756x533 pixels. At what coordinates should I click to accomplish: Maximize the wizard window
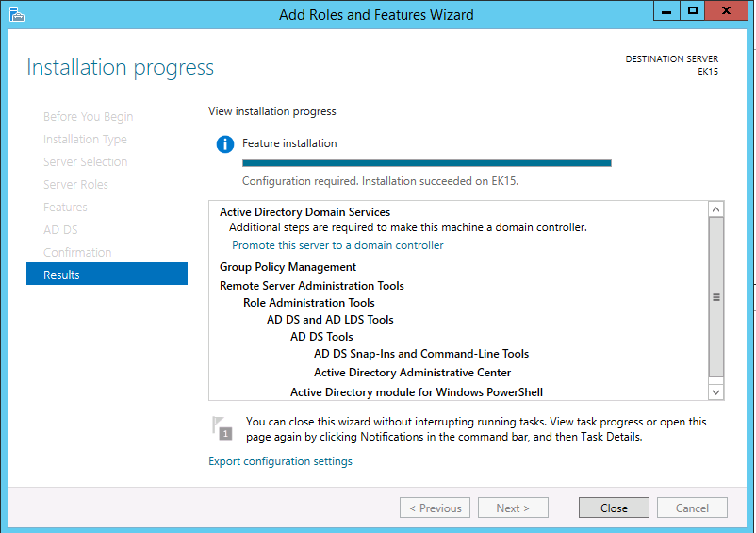click(693, 11)
